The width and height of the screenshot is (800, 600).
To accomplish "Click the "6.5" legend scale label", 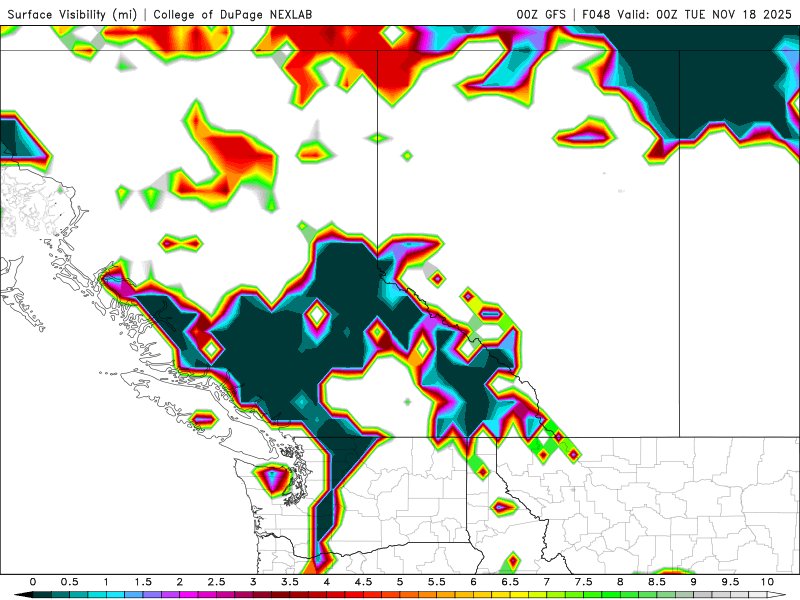I will [x=510, y=582].
